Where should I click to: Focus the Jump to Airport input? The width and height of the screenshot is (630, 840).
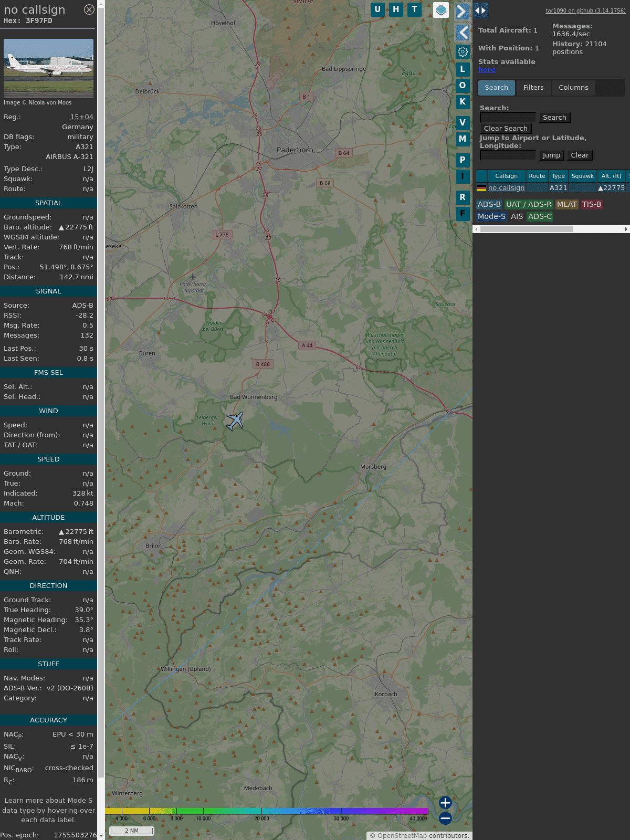click(x=508, y=155)
